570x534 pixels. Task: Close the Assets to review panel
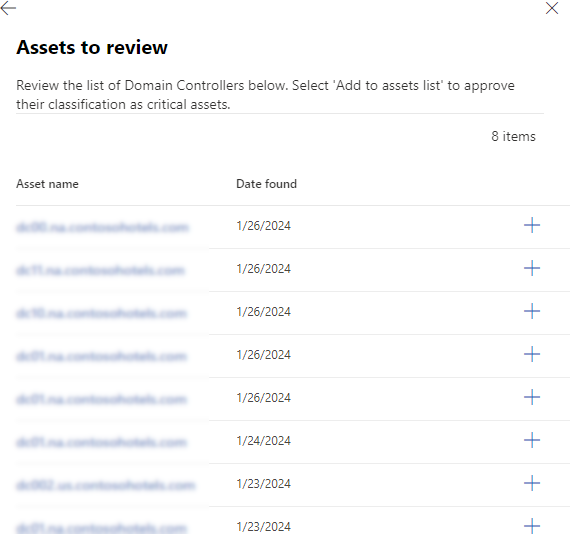click(551, 8)
